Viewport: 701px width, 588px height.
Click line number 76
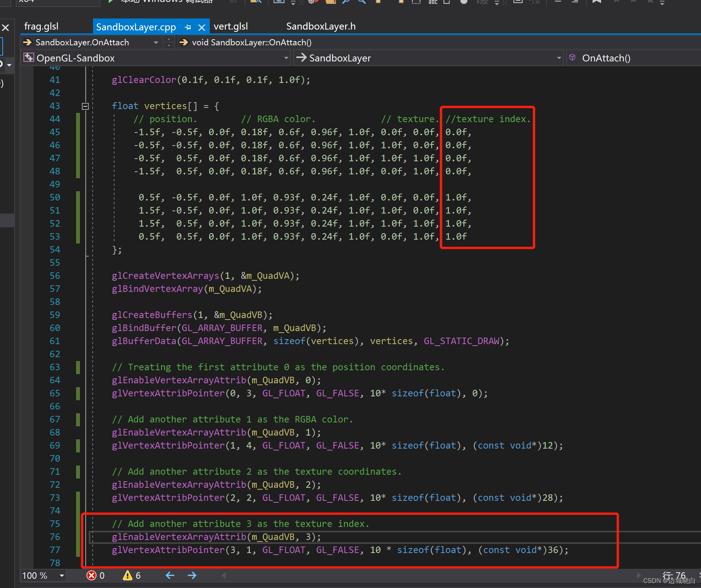pos(55,537)
